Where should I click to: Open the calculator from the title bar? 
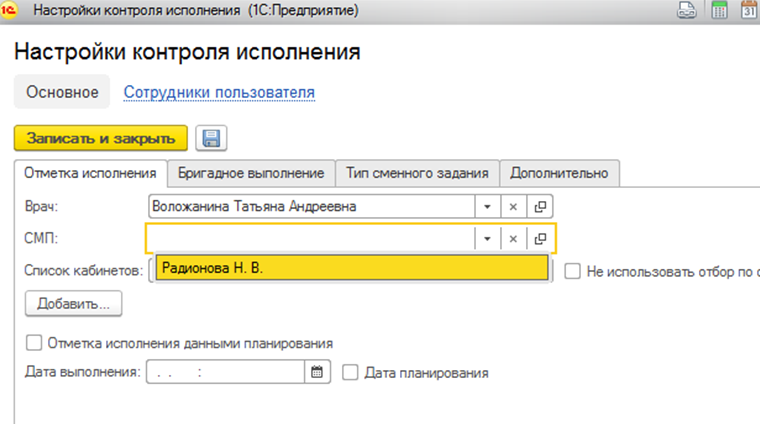[x=718, y=11]
